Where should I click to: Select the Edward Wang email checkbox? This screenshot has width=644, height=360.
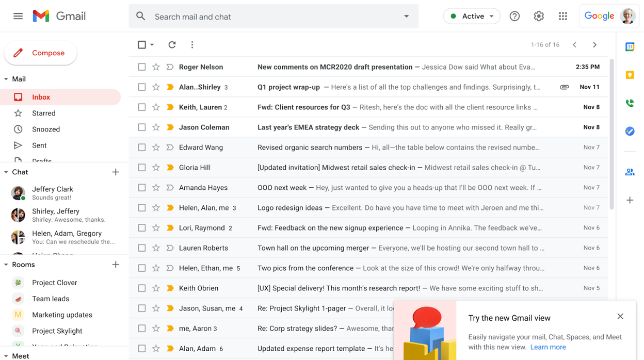142,148
